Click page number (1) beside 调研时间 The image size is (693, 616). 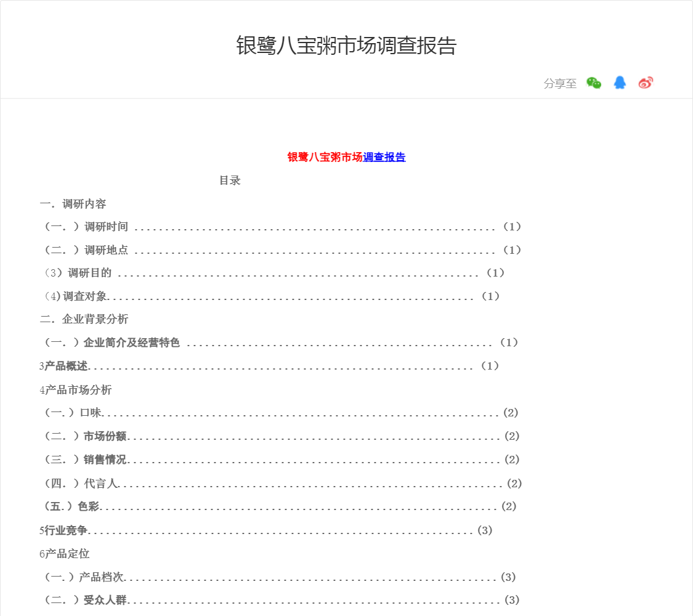[x=513, y=227]
